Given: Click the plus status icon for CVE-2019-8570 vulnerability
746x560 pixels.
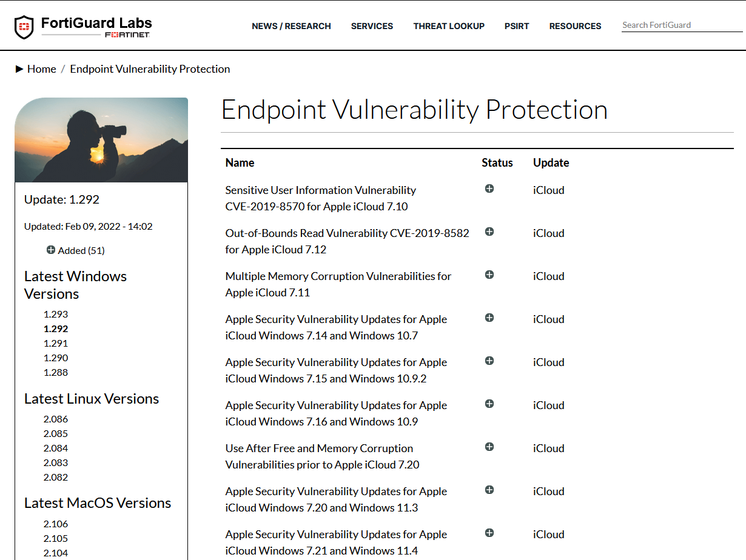Looking at the screenshot, I should click(x=489, y=188).
